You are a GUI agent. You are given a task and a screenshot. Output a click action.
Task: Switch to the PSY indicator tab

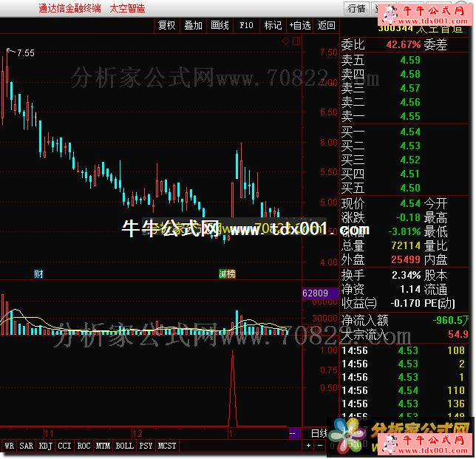click(x=146, y=446)
